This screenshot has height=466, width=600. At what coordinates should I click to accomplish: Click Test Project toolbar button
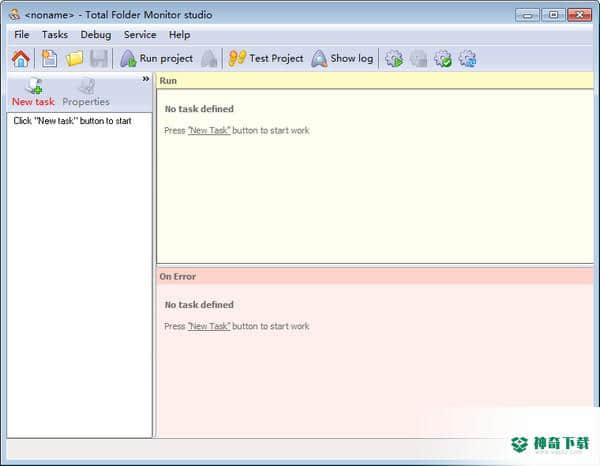266,59
